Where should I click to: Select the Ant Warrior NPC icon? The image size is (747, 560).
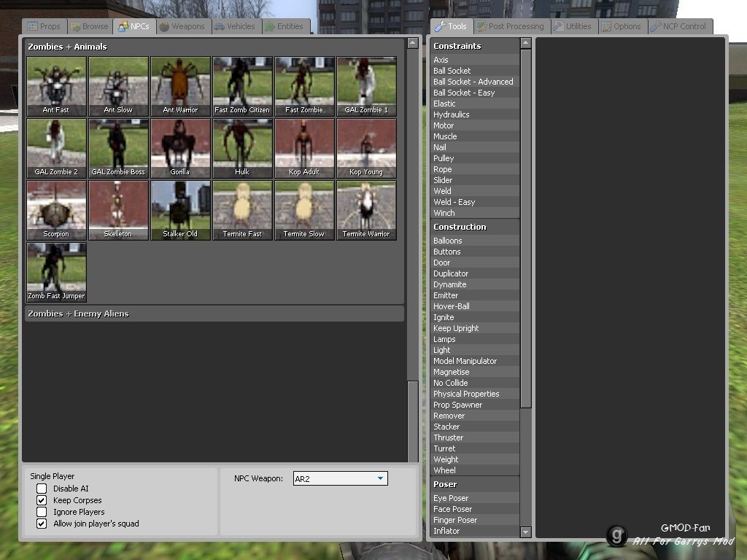[180, 86]
